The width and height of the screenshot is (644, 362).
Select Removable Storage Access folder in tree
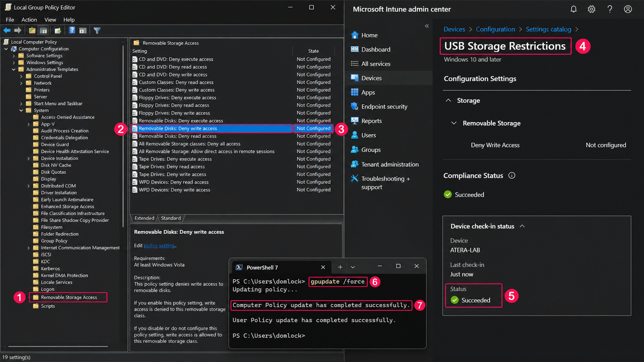(x=69, y=297)
